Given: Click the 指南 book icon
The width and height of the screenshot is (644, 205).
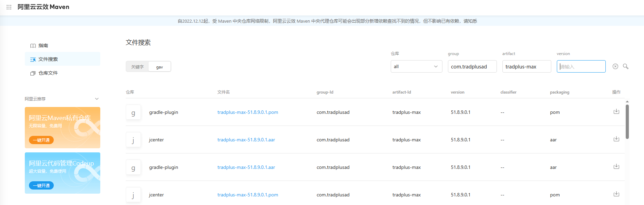Looking at the screenshot, I should (33, 45).
